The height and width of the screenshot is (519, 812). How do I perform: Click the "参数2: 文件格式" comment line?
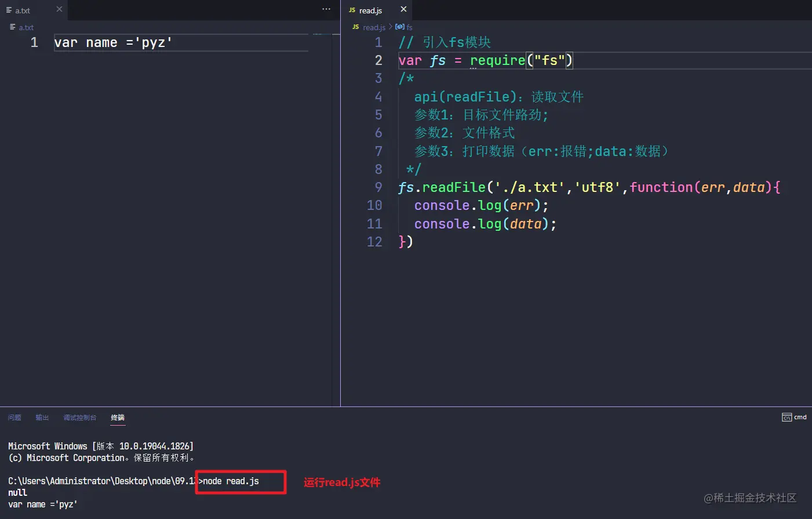464,133
